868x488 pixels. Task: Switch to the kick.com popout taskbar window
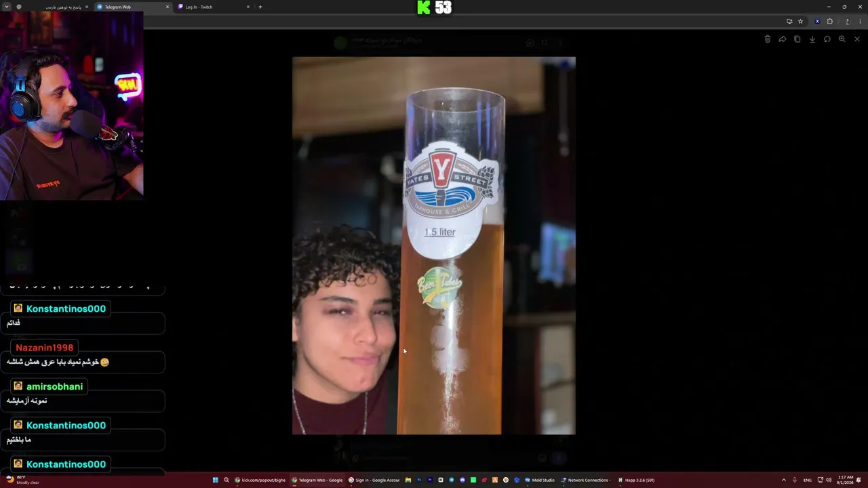(261, 480)
